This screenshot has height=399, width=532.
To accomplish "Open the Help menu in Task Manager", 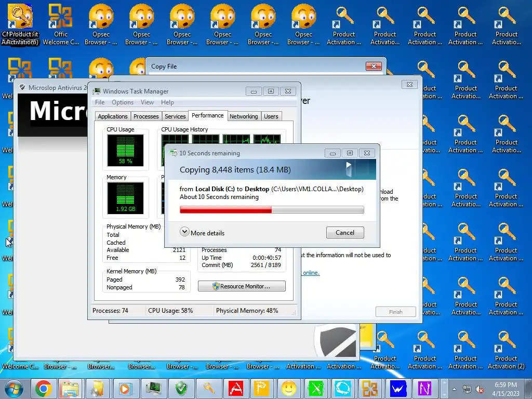I will point(167,102).
